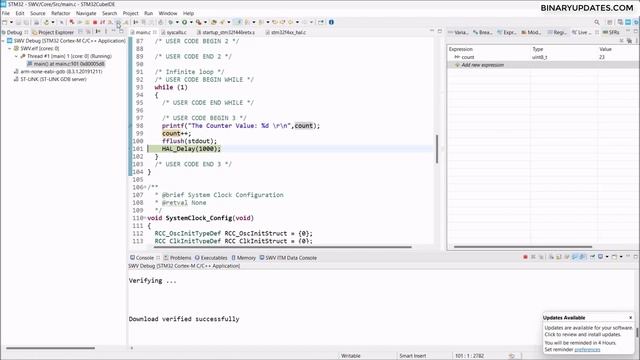The width and height of the screenshot is (640, 360).
Task: Click the Save icon in toolbar
Action: (x=18, y=22)
